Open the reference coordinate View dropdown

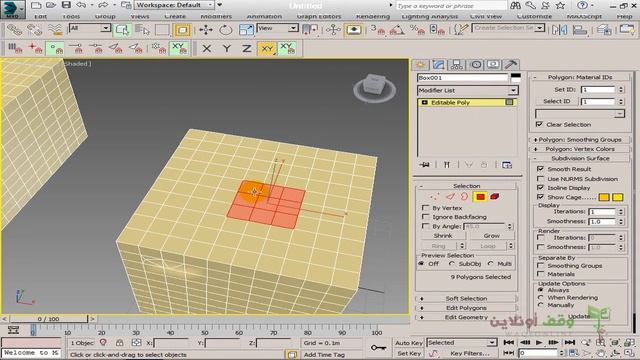(x=277, y=28)
